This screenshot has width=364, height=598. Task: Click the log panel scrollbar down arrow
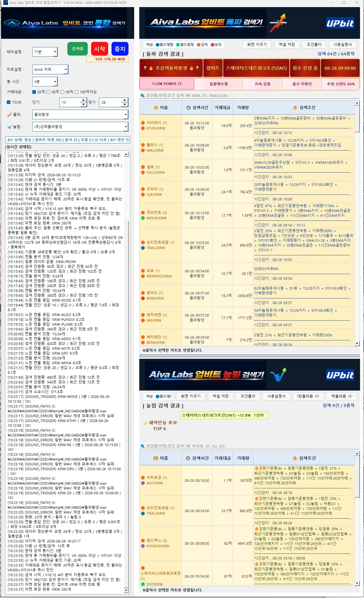point(126,590)
